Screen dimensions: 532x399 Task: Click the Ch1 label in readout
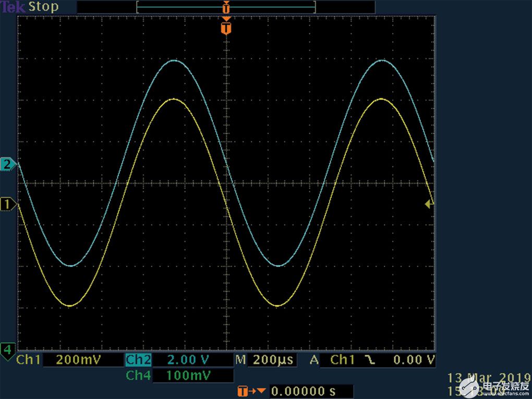click(x=29, y=360)
